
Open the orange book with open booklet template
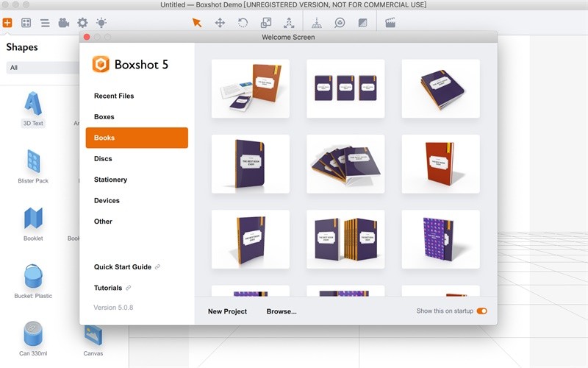[251, 88]
